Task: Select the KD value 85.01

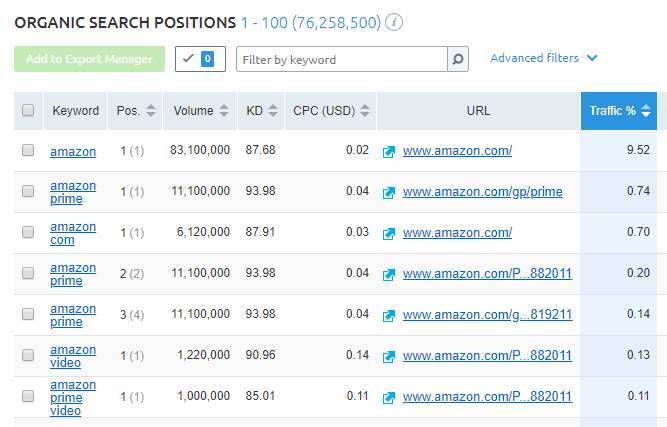Action: 260,396
